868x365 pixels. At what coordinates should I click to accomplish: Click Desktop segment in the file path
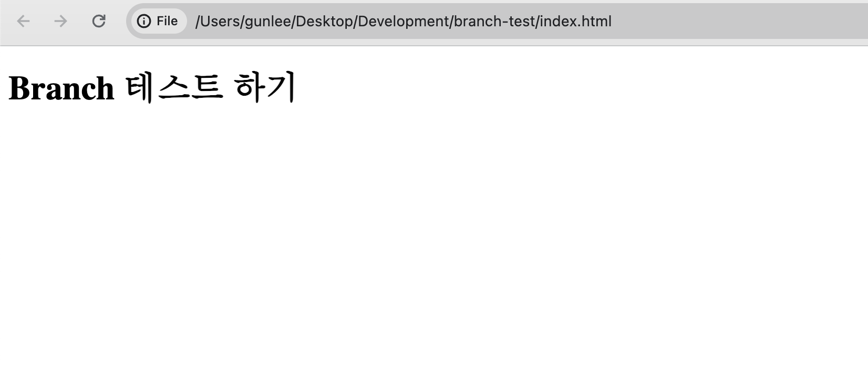(x=324, y=22)
